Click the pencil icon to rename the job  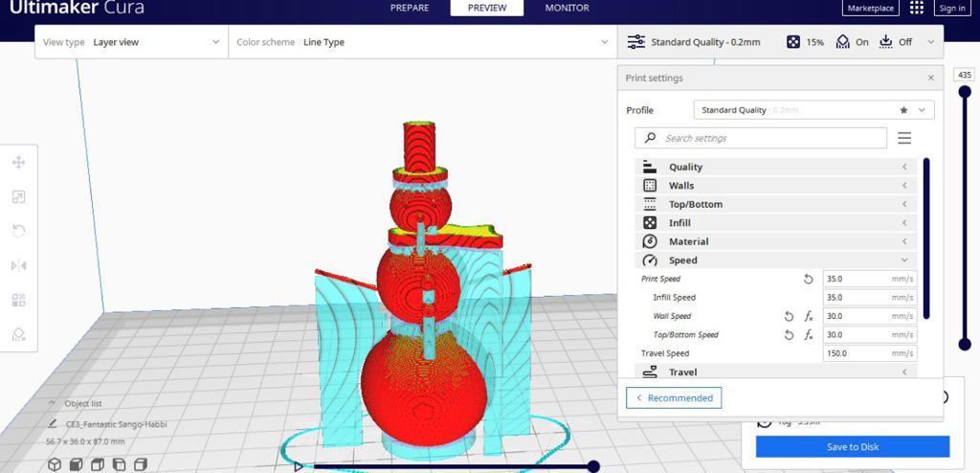pos(53,423)
